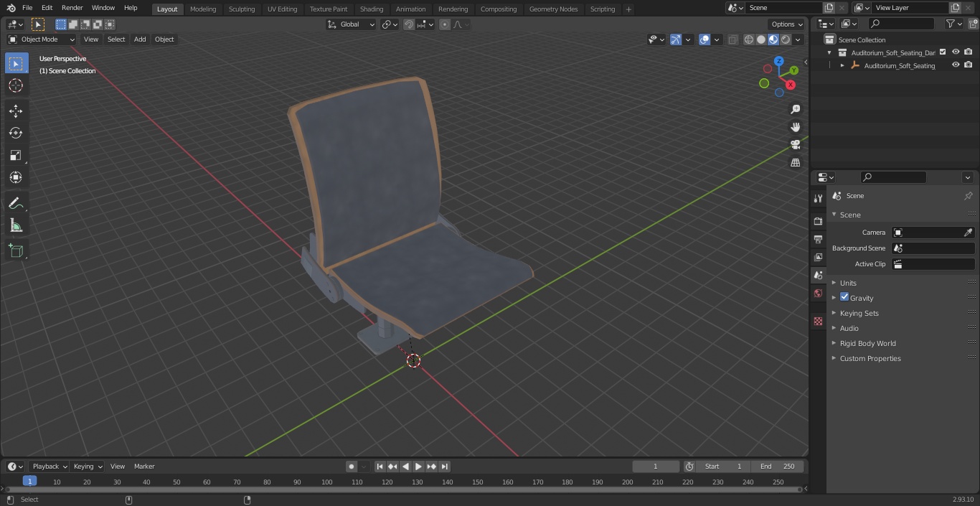
Task: Click the properties panel search field
Action: click(893, 177)
